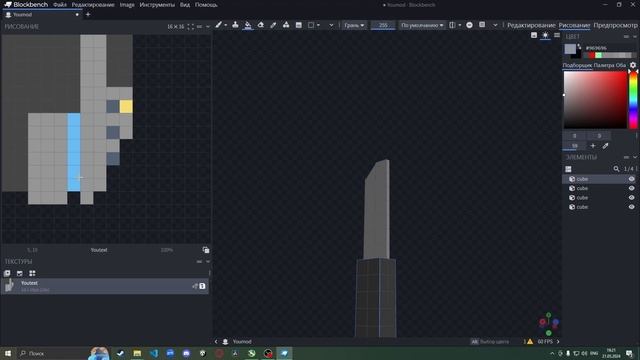Image resolution: width=640 pixels, height=360 pixels.
Task: Open the selection tool shape dropdown
Action: (318, 25)
